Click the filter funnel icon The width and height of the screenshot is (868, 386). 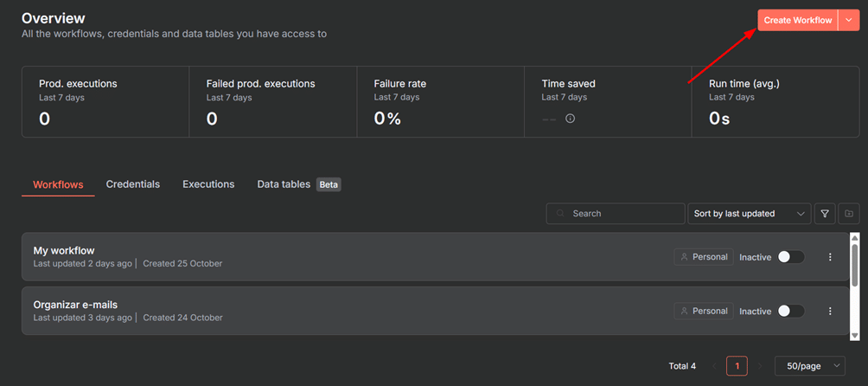click(x=825, y=213)
